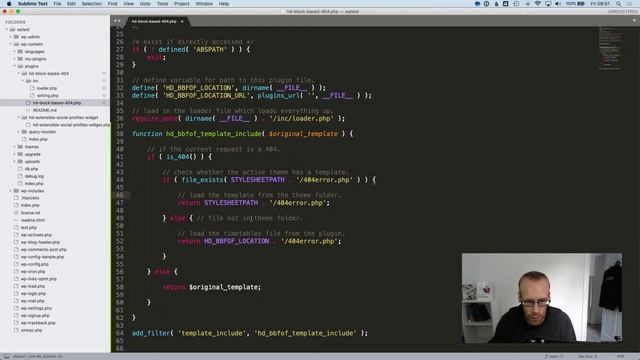Open loader.php file icon in sidebar
Screen dimensions: 640x360
(x=32, y=88)
